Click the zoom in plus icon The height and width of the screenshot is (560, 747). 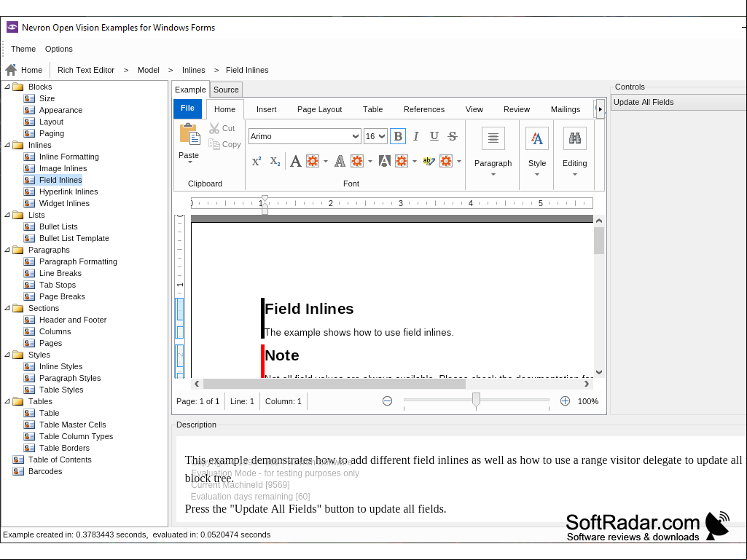tap(565, 401)
